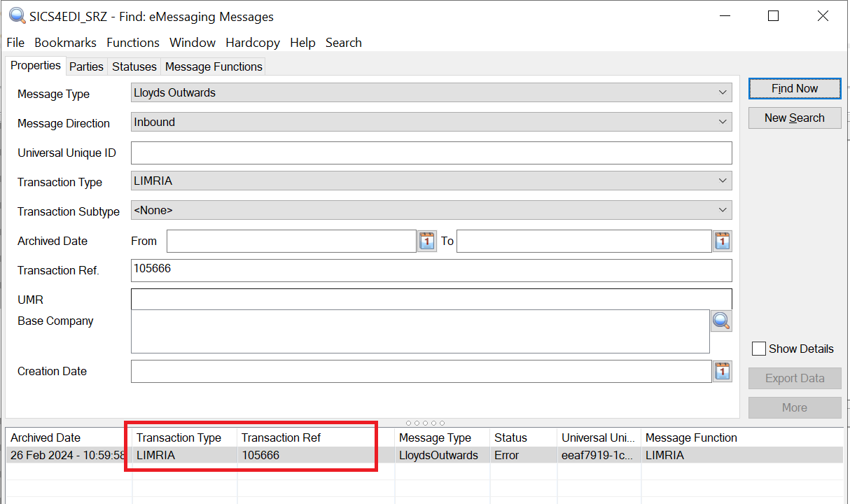
Task: Expand the Message Direction dropdown
Action: (723, 122)
